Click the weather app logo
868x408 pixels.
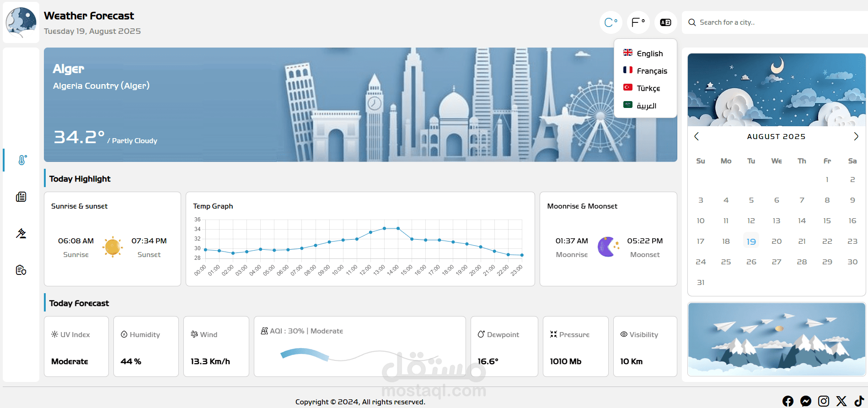[x=21, y=22]
